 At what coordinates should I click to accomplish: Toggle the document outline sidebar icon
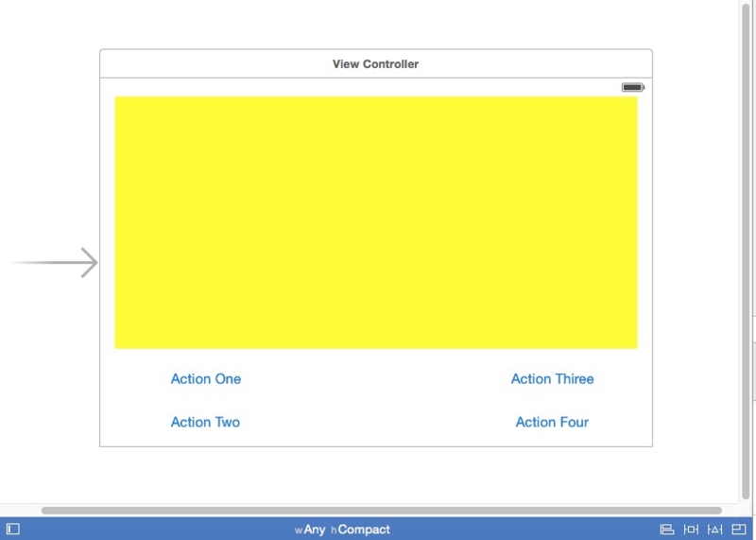pyautogui.click(x=13, y=529)
